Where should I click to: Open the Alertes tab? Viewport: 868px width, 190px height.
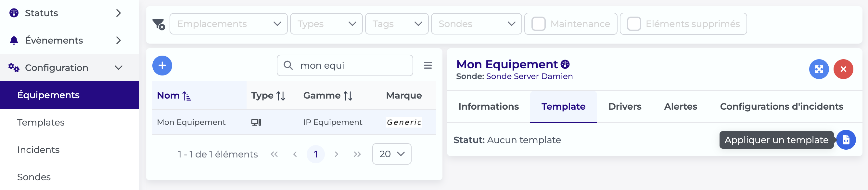coord(680,107)
